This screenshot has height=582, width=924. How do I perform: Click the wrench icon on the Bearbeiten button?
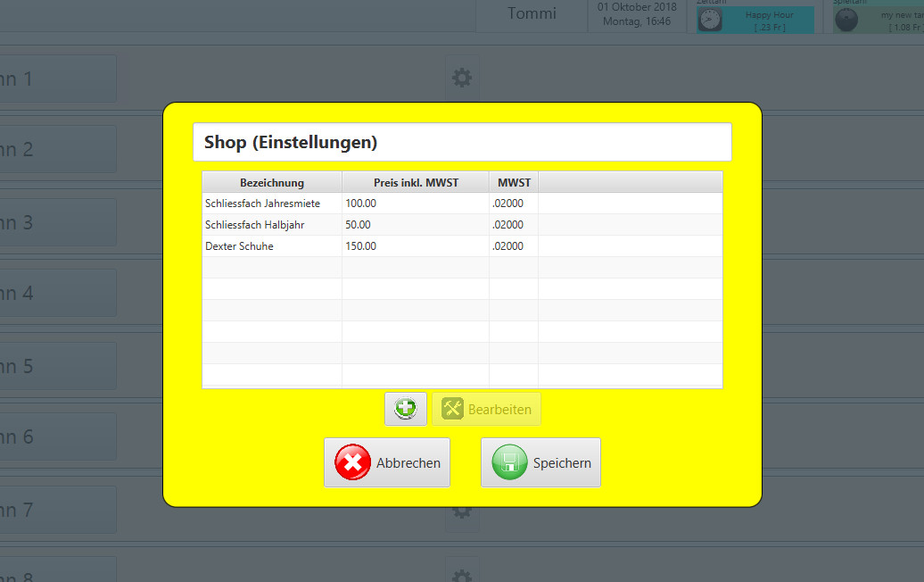452,409
